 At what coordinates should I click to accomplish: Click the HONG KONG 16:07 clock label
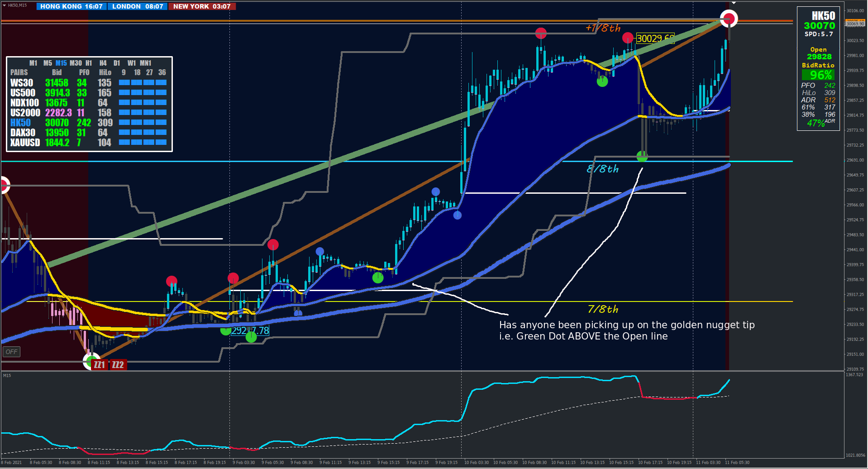click(x=72, y=6)
